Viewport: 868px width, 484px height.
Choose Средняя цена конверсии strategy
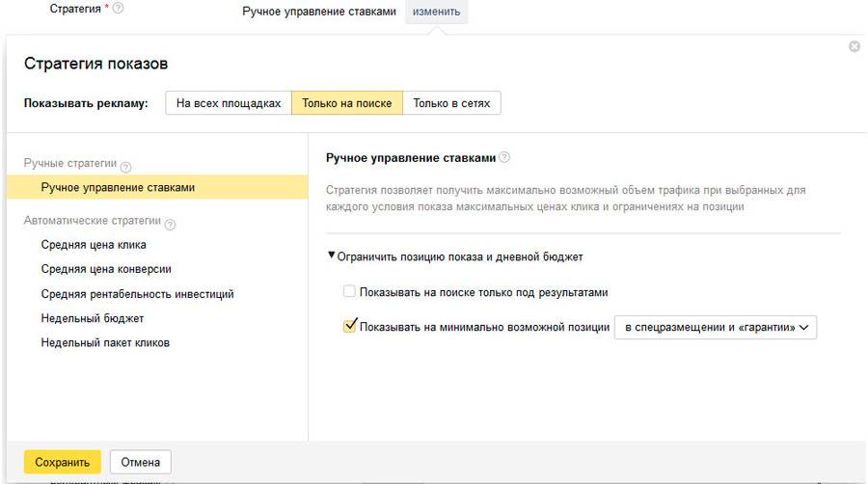[106, 269]
